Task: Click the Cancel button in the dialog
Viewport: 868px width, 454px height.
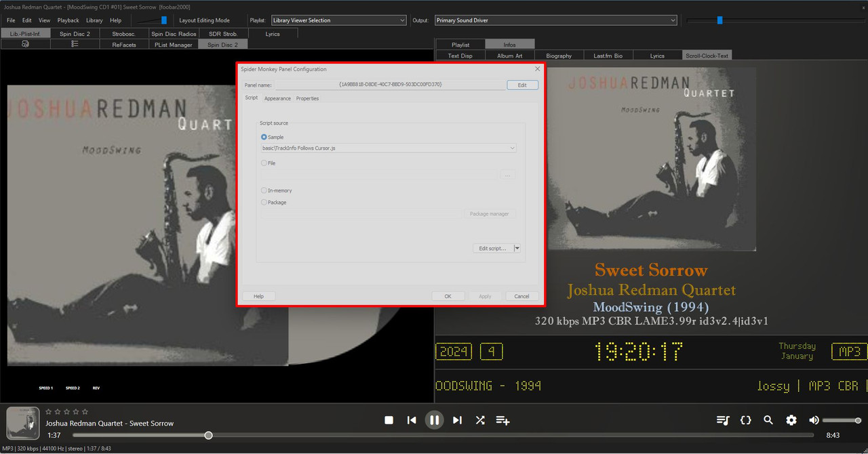Action: [521, 296]
